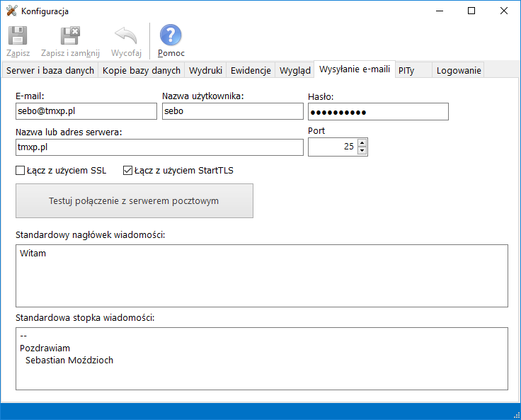The image size is (521, 420).
Task: Increase the Port value with up arrow
Action: pos(362,143)
